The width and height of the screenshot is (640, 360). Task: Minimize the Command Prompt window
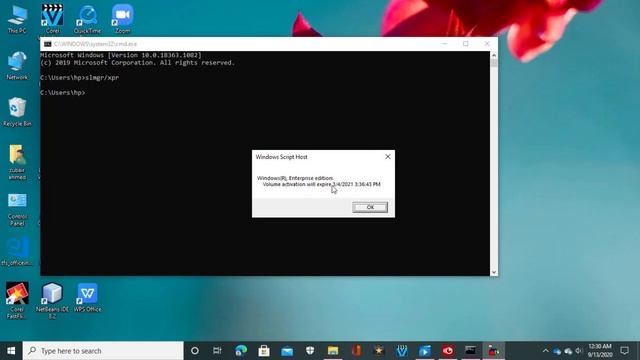[444, 44]
